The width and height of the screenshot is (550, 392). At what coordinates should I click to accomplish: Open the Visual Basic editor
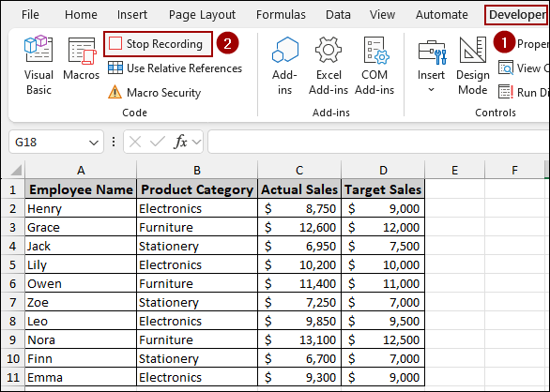pyautogui.click(x=38, y=65)
